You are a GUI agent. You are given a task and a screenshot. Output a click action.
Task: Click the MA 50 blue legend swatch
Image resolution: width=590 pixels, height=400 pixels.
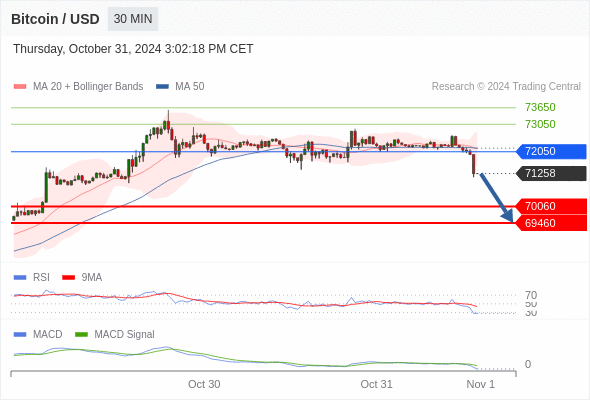pos(162,87)
